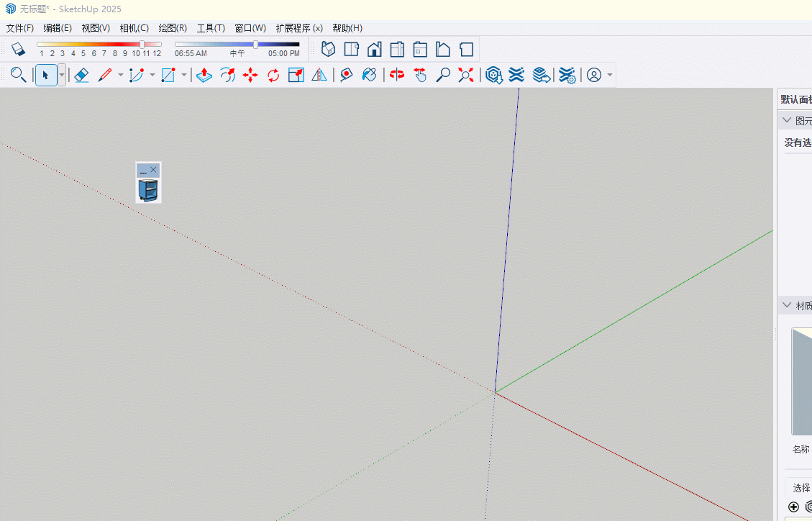Screen dimensions: 812x521
Task: Choose the Rotate tool
Action: (x=273, y=75)
